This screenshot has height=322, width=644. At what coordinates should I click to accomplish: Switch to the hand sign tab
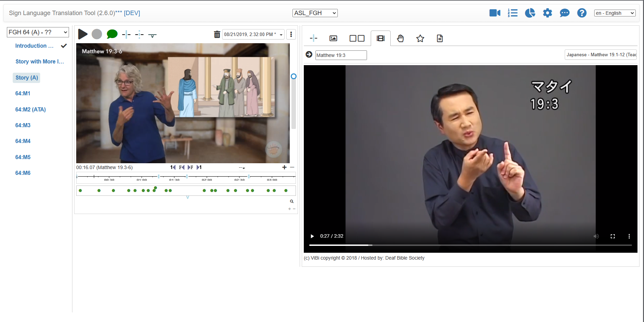tap(400, 38)
